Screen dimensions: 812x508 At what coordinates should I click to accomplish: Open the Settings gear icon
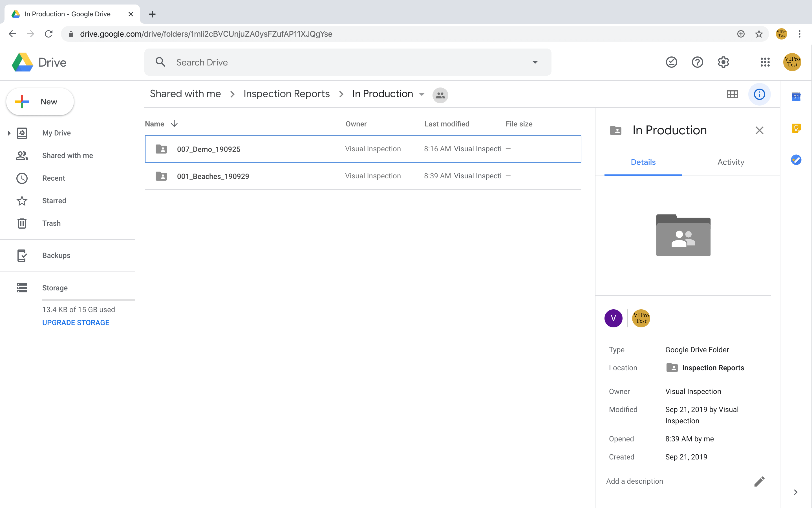(723, 62)
